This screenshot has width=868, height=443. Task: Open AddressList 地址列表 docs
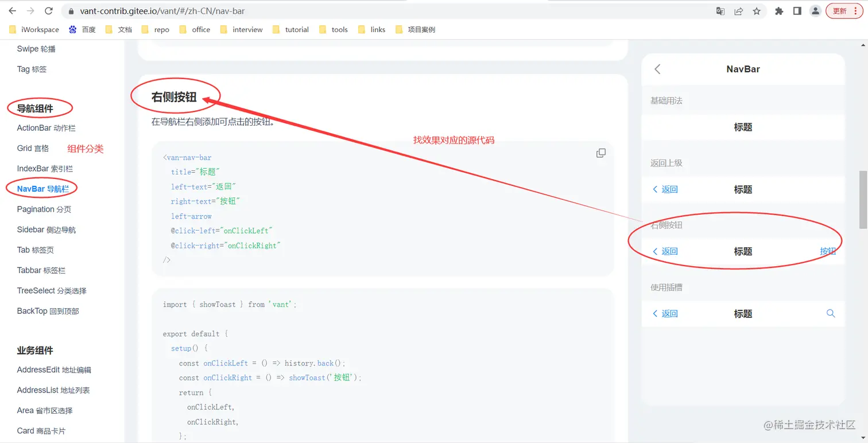pos(53,390)
